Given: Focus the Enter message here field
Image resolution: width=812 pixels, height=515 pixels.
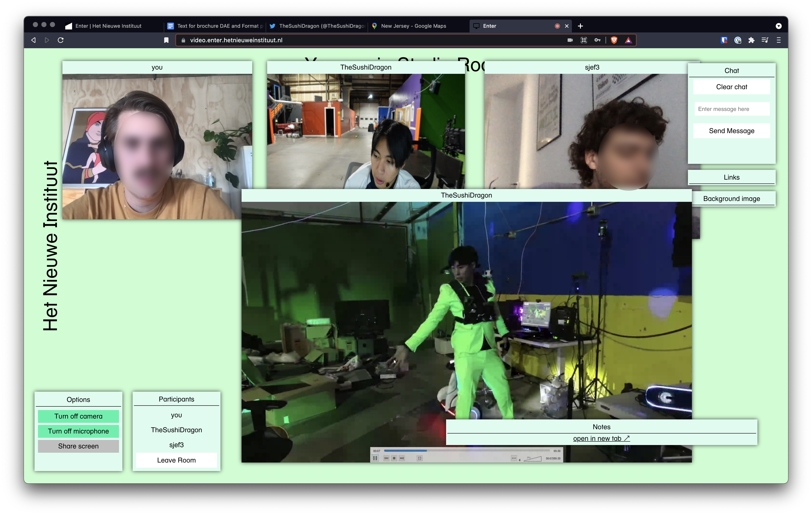Looking at the screenshot, I should [x=732, y=109].
